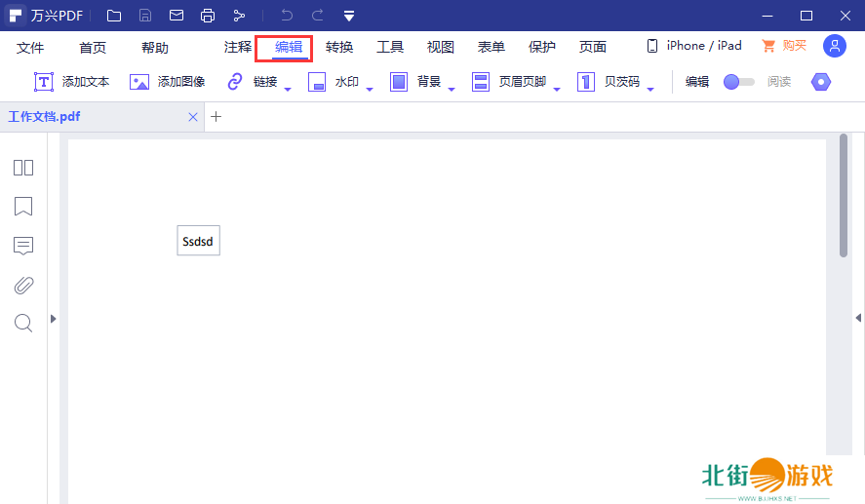Click the email envelope icon
The image size is (865, 504).
(x=177, y=16)
